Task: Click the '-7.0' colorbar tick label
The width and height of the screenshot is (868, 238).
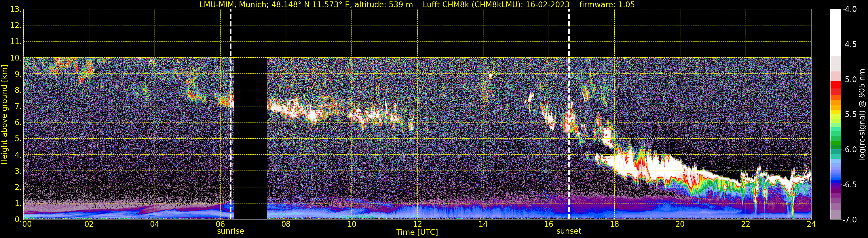Action: coord(849,220)
